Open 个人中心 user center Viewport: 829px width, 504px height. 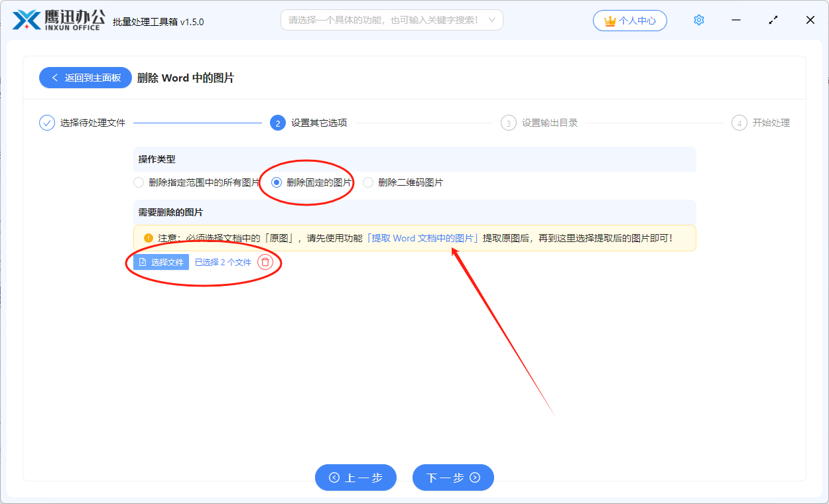click(630, 21)
